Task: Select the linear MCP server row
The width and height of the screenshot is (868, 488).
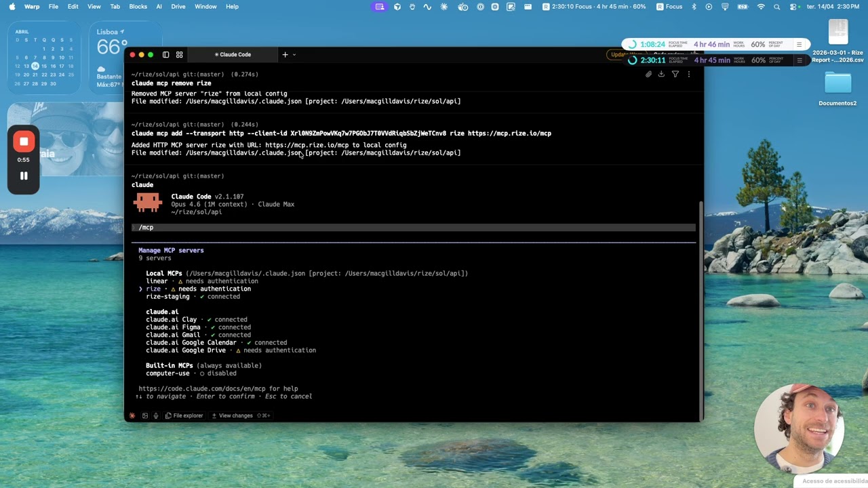Action: point(201,281)
